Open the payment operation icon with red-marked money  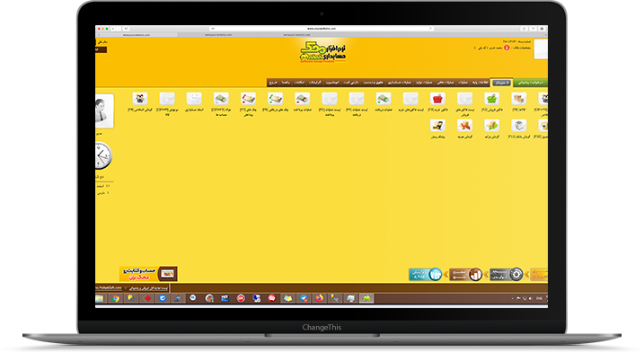[x=303, y=99]
